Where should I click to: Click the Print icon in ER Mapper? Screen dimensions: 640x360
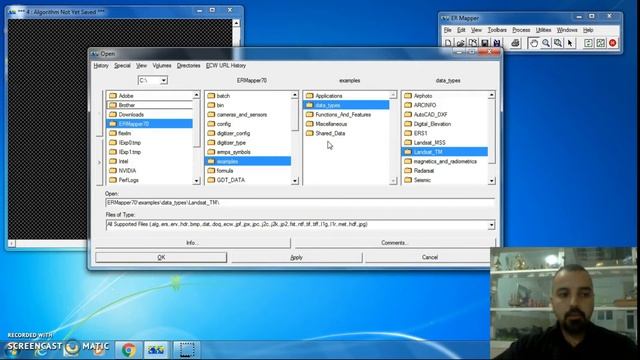point(515,43)
